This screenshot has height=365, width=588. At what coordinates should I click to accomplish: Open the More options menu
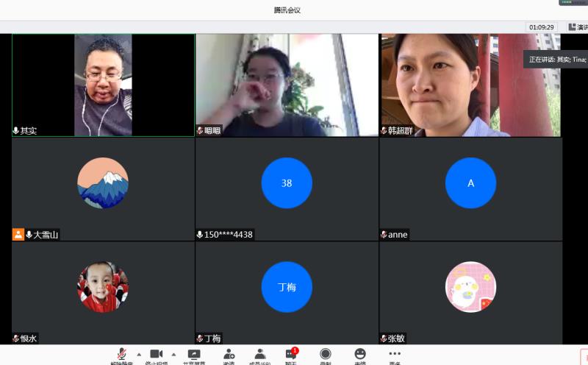tap(395, 355)
